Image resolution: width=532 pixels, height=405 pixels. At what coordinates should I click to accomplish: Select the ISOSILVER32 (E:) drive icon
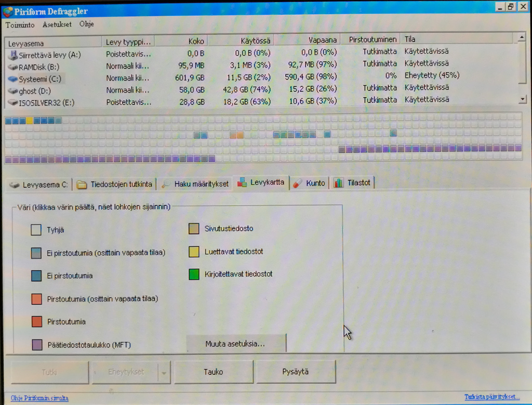point(13,102)
